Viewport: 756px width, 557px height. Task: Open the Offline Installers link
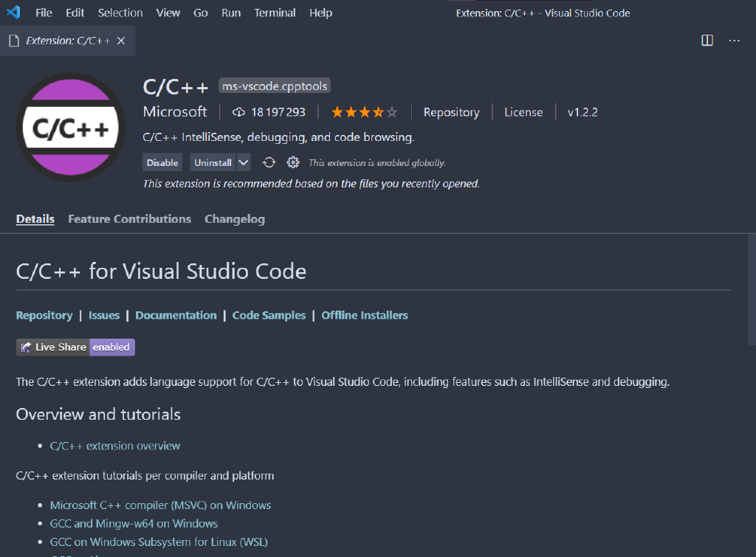(364, 315)
